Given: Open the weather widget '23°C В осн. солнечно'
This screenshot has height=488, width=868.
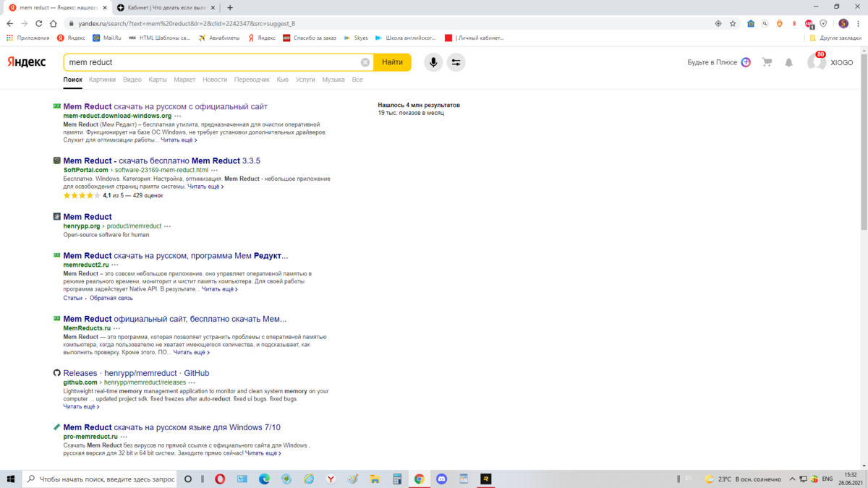Looking at the screenshot, I should coord(743,479).
